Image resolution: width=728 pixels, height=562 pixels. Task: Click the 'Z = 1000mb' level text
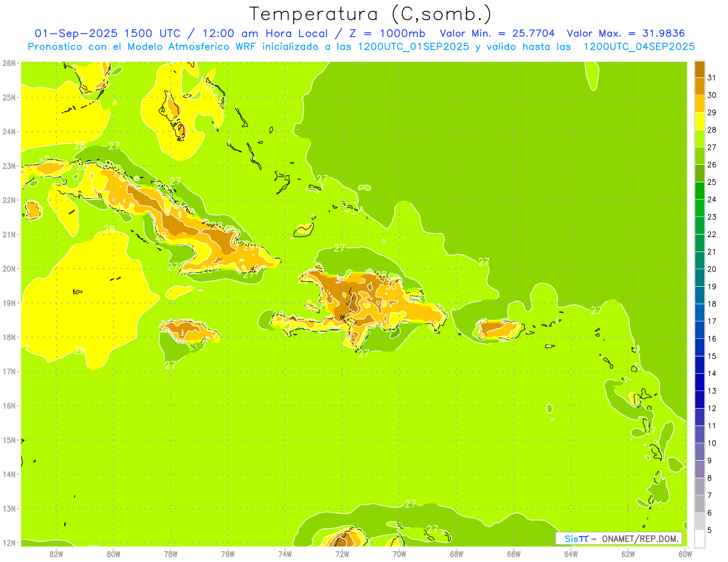pos(387,33)
